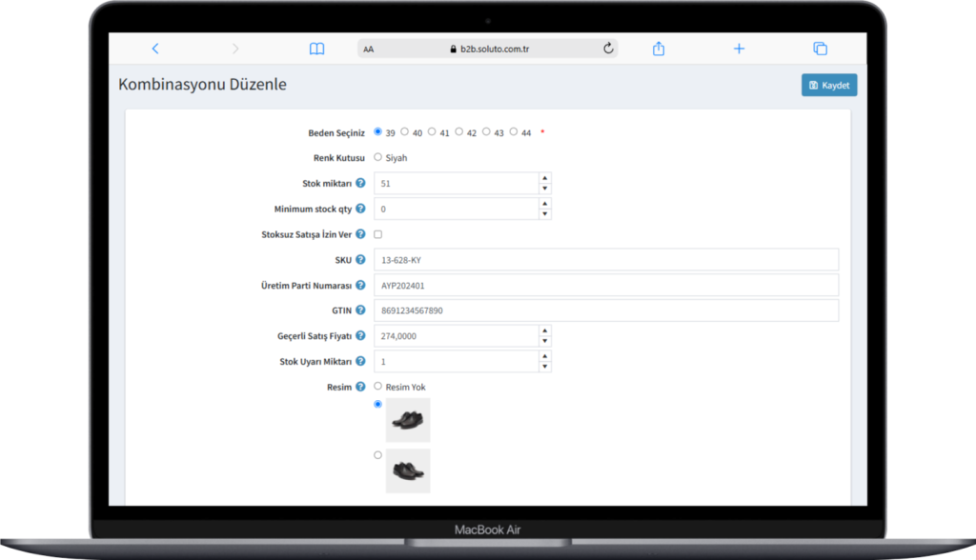Select size 41 radio button
This screenshot has width=976, height=560.
pos(432,132)
